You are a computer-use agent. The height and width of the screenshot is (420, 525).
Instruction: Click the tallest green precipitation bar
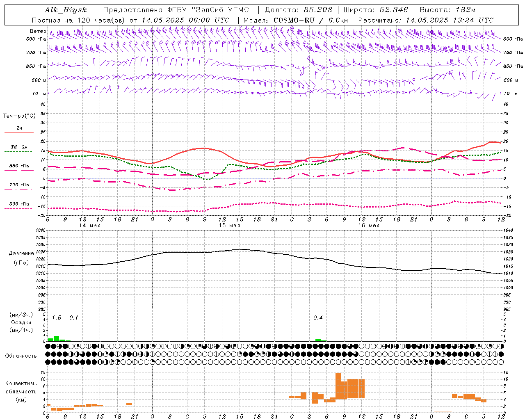(56, 339)
